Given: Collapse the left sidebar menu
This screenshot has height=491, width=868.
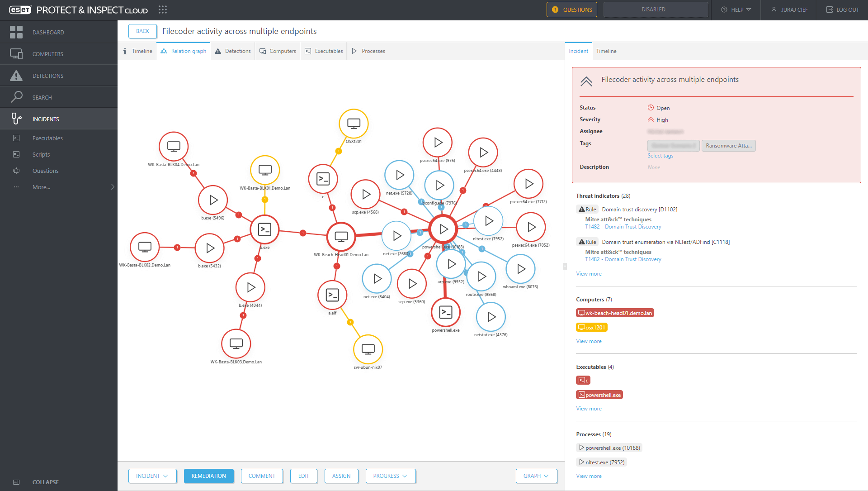Looking at the screenshot, I should [x=45, y=482].
